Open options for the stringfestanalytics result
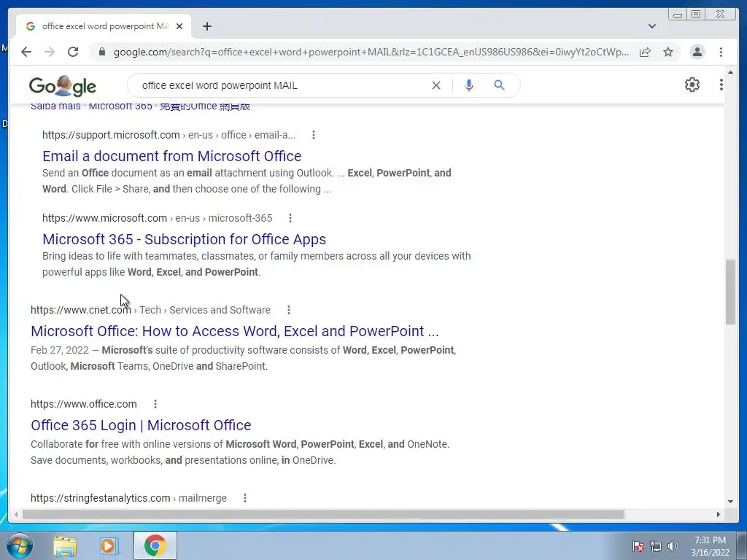 [245, 498]
